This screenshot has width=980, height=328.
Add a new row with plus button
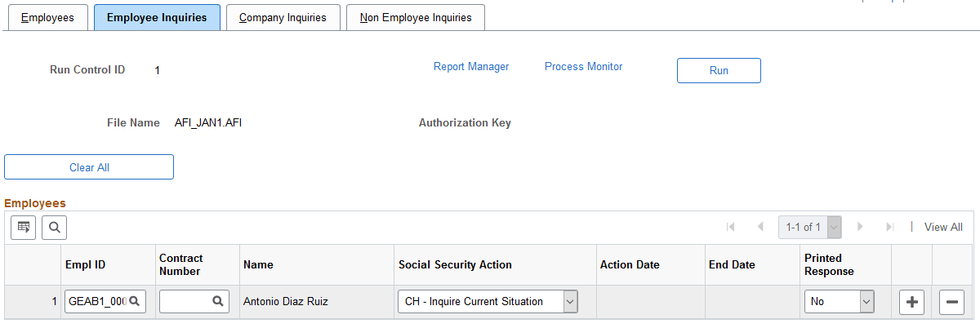point(911,301)
